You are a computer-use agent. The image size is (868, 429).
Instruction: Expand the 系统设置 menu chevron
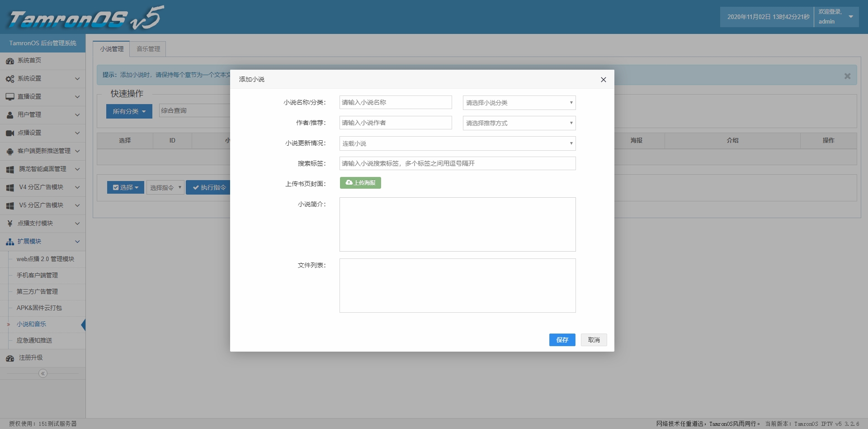[x=77, y=79]
